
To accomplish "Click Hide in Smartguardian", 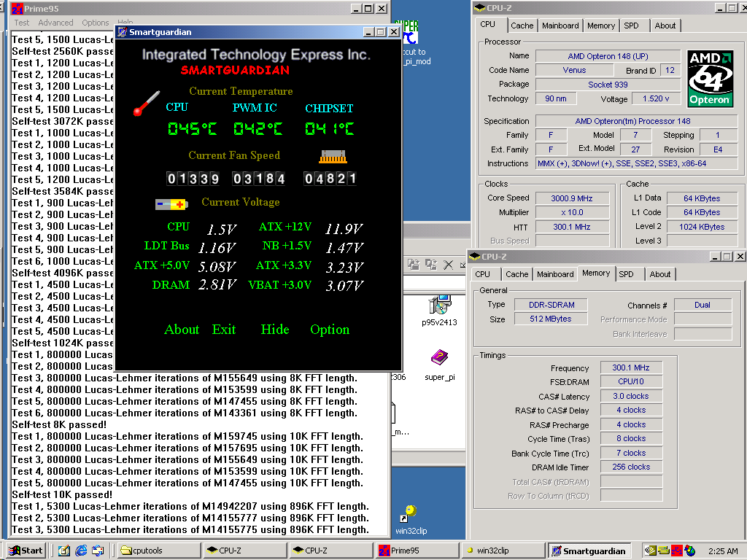I will click(x=275, y=330).
